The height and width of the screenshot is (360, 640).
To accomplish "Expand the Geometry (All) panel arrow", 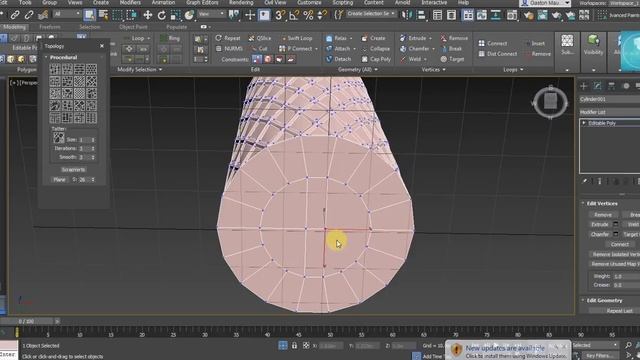I will pos(376,70).
